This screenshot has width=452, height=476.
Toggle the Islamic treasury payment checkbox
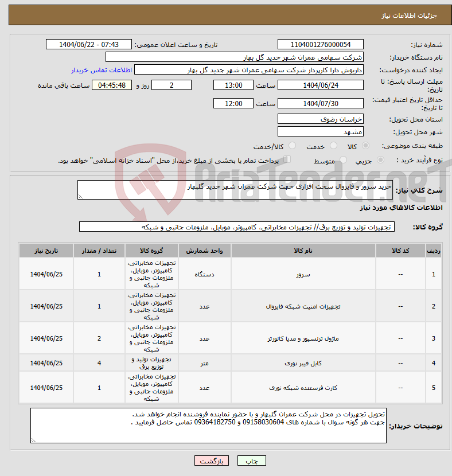tap(287, 159)
